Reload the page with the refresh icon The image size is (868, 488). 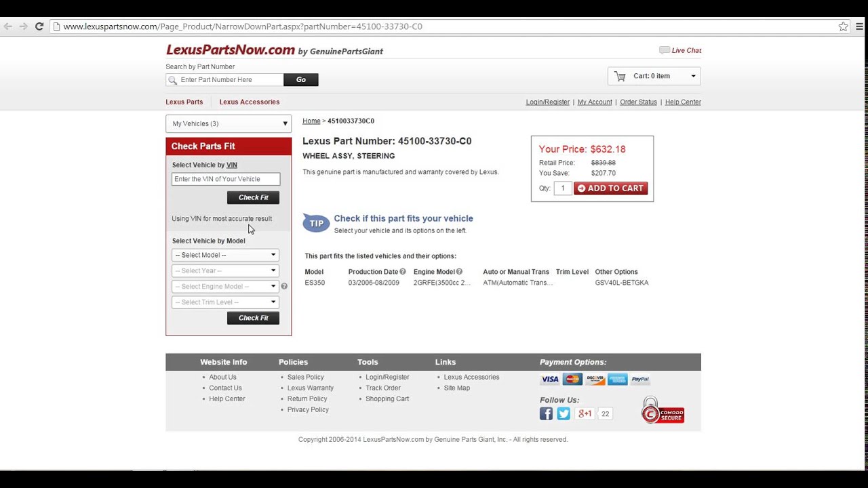pos(39,26)
